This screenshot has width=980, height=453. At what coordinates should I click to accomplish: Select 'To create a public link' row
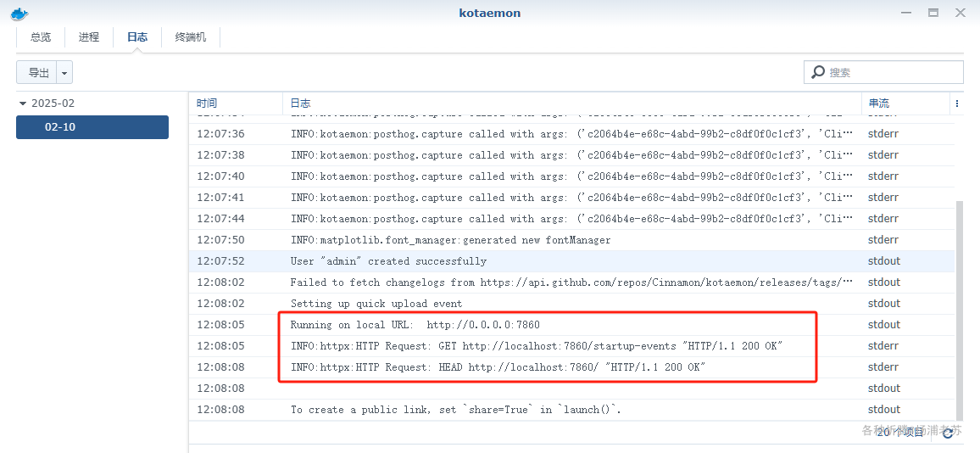pyautogui.click(x=572, y=410)
